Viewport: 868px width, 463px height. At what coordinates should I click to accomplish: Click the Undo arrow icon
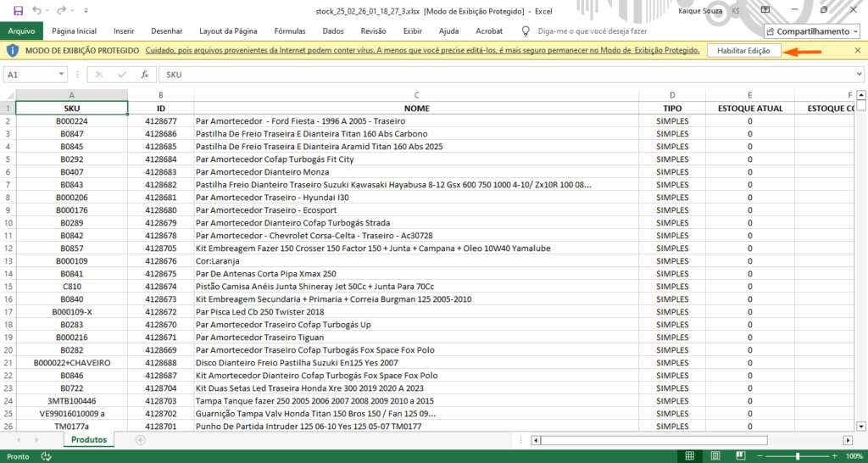[36, 10]
